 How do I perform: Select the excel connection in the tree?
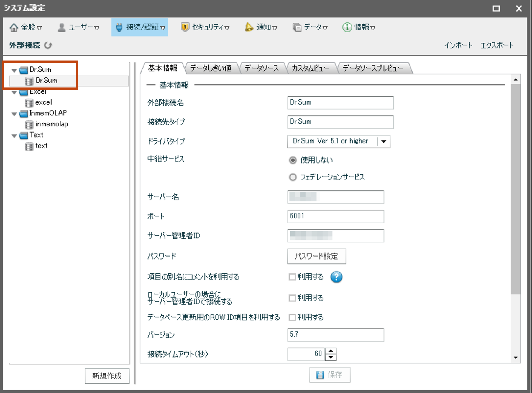[x=44, y=102]
